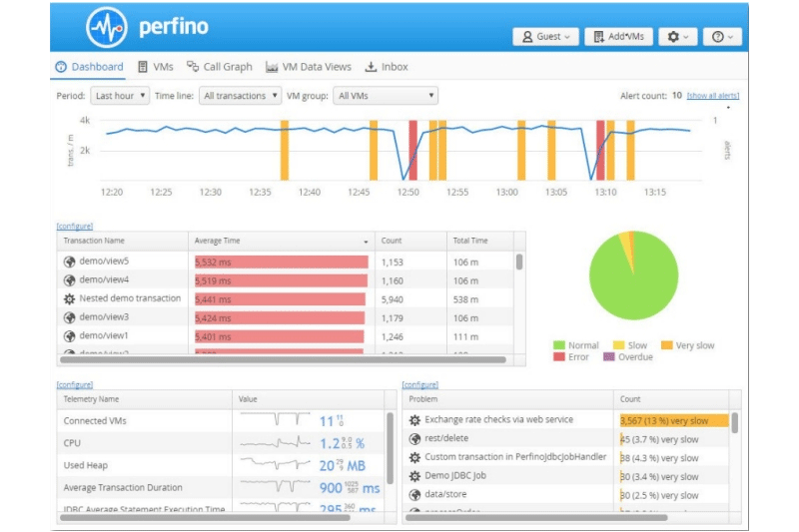
Task: Click gear icon beside Nested demo transaction
Action: click(x=69, y=299)
